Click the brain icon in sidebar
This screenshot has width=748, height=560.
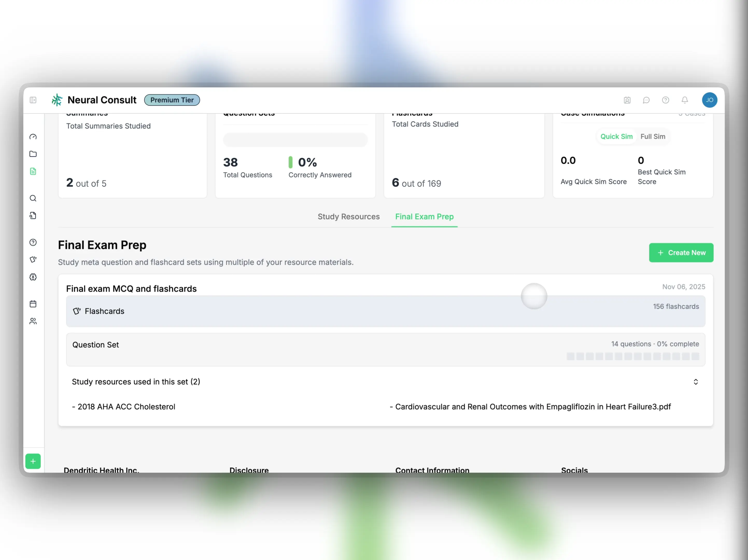(33, 277)
